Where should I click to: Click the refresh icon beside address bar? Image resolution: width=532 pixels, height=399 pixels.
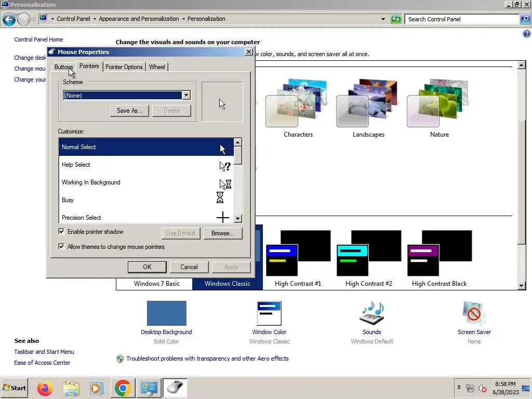(396, 19)
